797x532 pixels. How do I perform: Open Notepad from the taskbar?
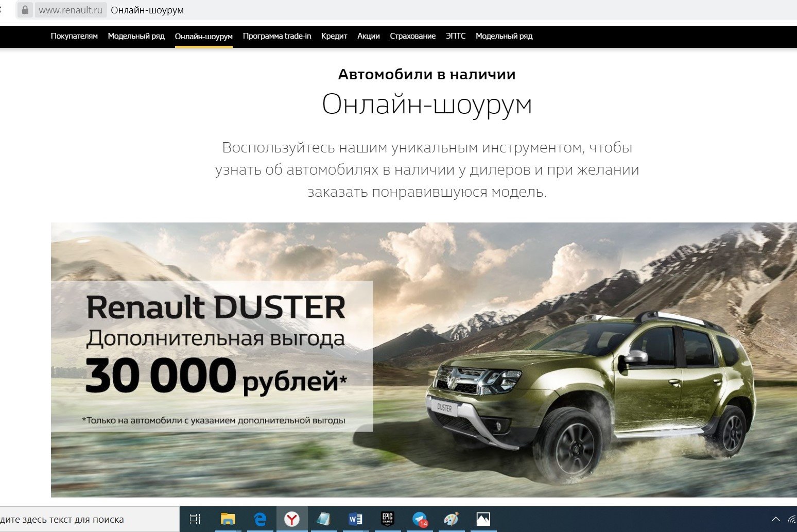(324, 519)
